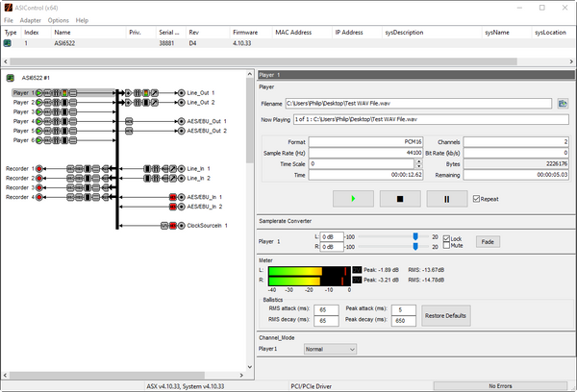Enable the Mute checkbox
The image size is (577, 392).
[446, 246]
